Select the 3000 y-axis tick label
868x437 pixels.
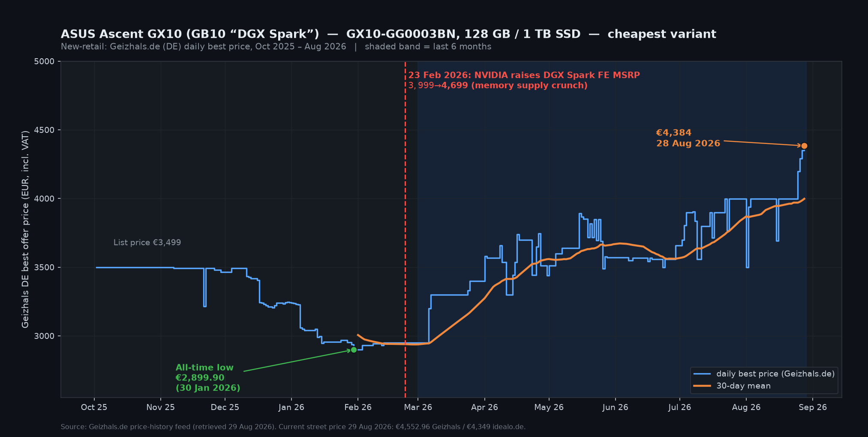[44, 336]
